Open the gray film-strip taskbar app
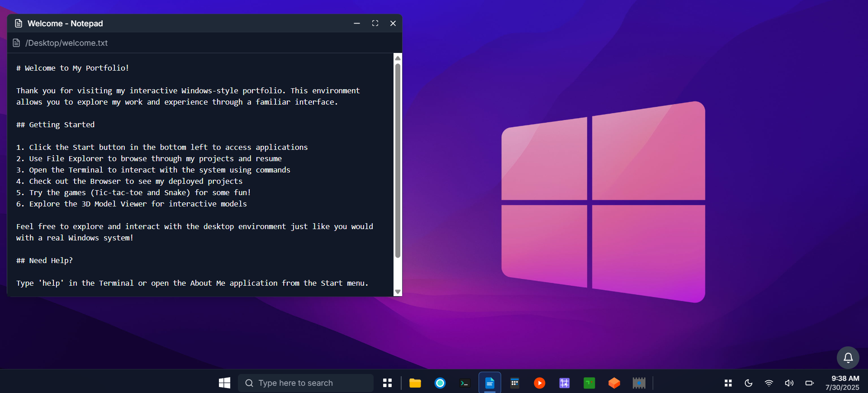This screenshot has height=393, width=868. (639, 383)
